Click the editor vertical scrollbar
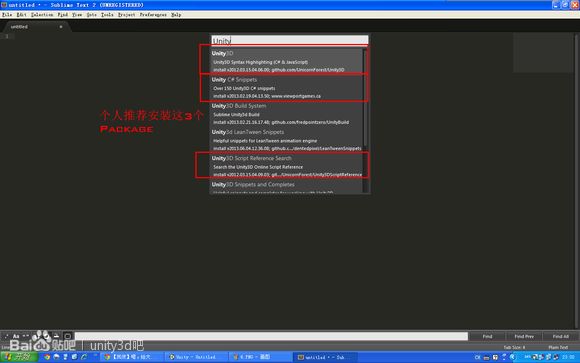Image resolution: width=580 pixels, height=363 pixels. pos(576,181)
